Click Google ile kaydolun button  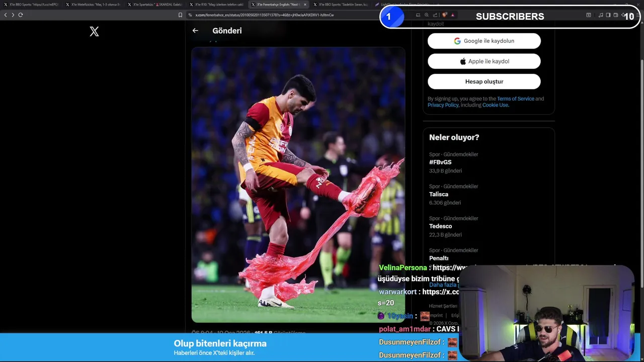pos(484,41)
